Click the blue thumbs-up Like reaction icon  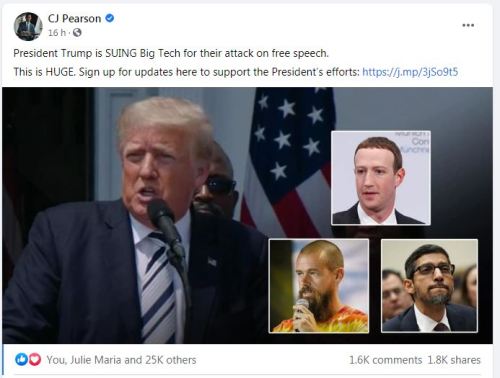click(x=21, y=359)
